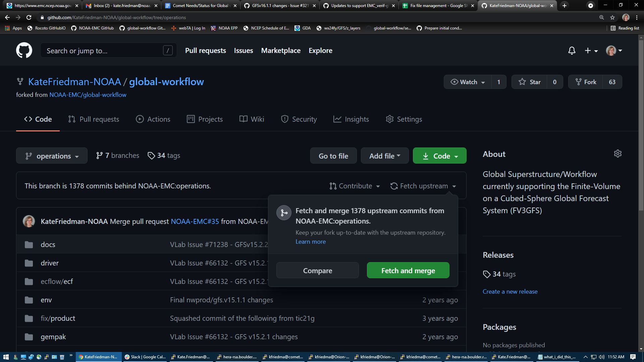Collapse the Fetch upstream dropdown
Image resolution: width=644 pixels, height=362 pixels.
click(423, 186)
